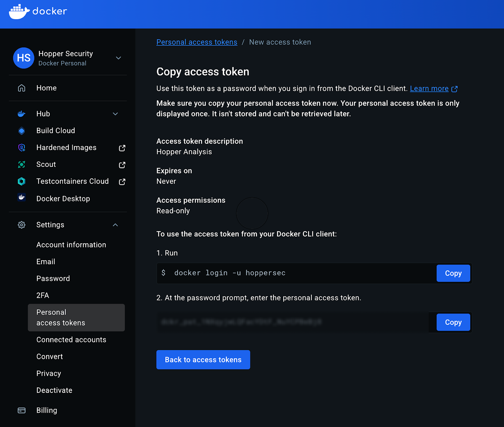Open the Learn more link
Image resolution: width=504 pixels, height=427 pixels.
pyautogui.click(x=429, y=89)
